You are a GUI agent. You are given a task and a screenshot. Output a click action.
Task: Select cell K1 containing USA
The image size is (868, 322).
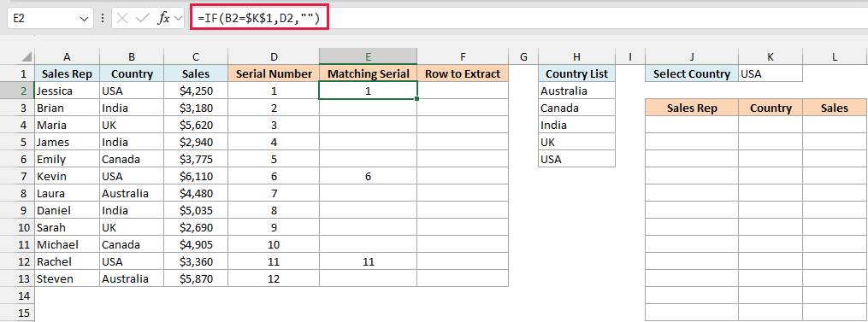771,73
